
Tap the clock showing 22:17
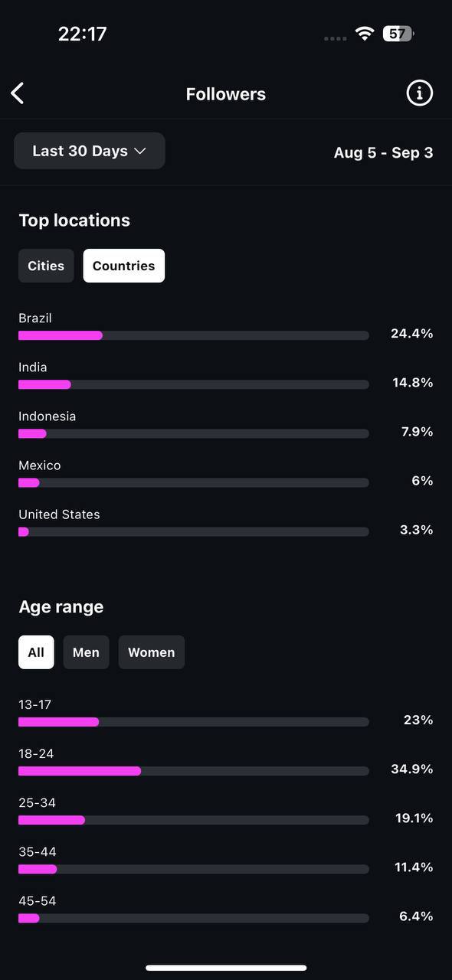coord(82,34)
